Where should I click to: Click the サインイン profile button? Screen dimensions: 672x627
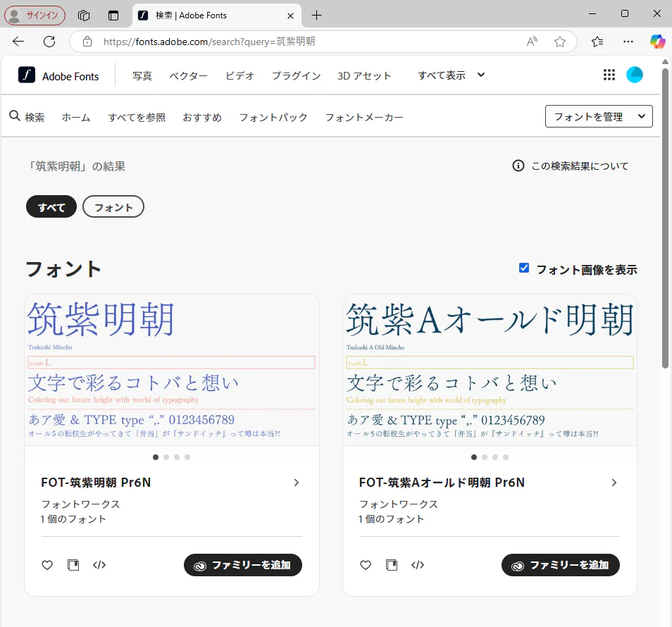[x=35, y=15]
